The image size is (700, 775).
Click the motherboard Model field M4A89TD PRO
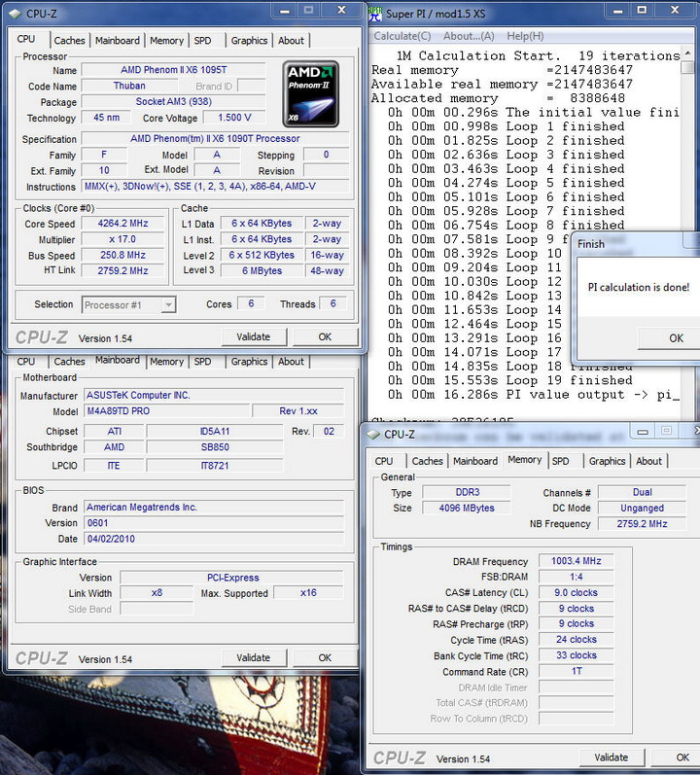[166, 411]
